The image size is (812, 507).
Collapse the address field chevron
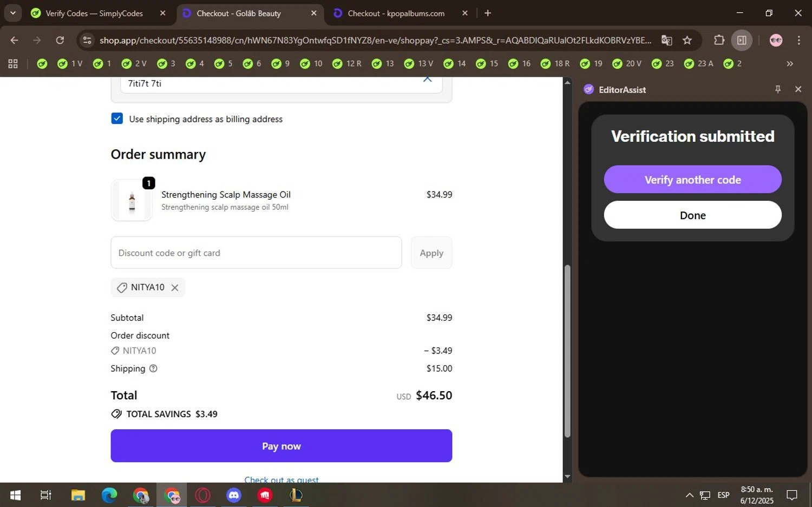[427, 80]
